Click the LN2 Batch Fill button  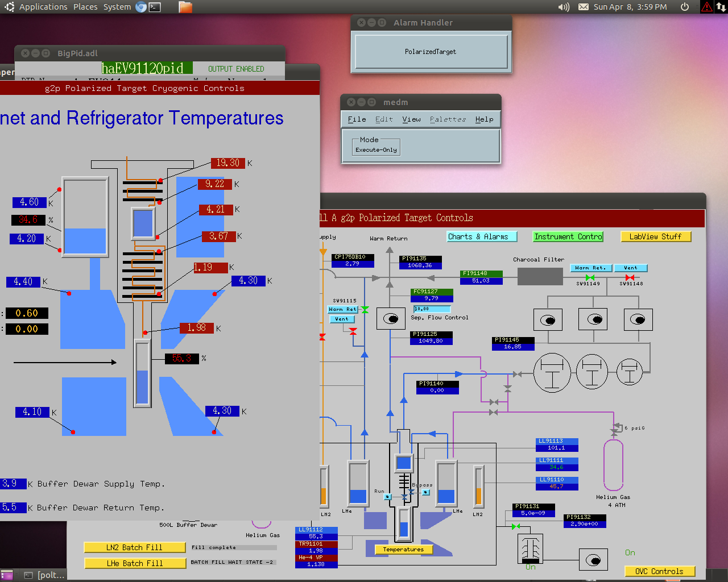[135, 547]
